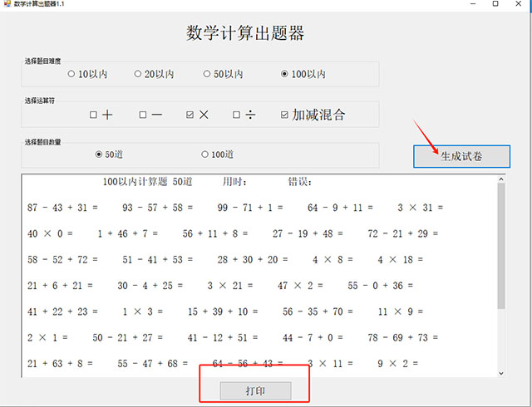
Task: Maximize the 数学计算出题器 window
Action: pyautogui.click(x=495, y=3)
